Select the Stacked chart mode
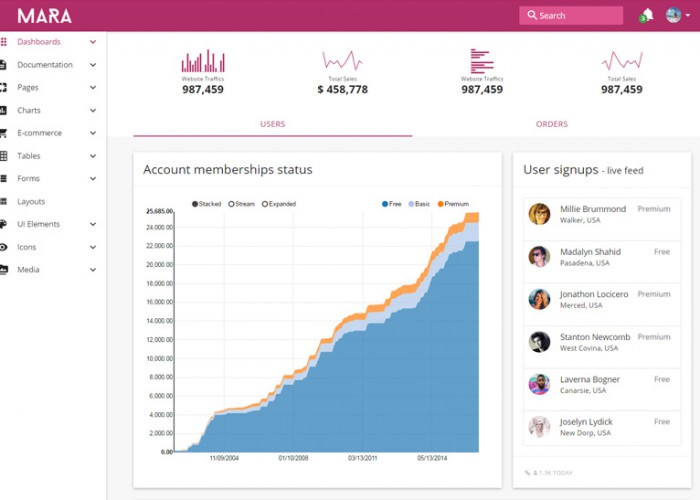 (x=206, y=204)
